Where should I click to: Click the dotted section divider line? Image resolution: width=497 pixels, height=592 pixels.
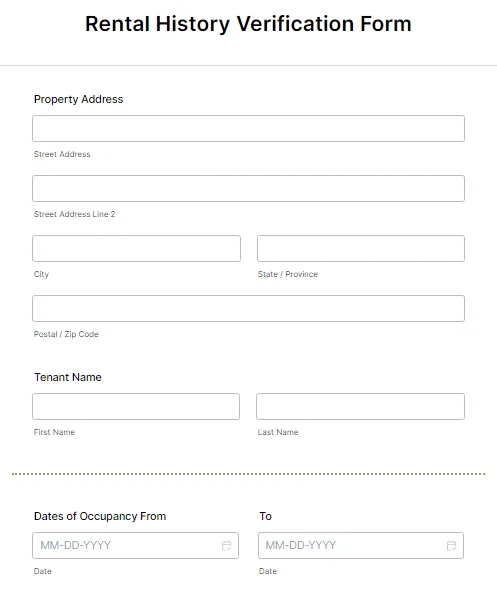(248, 474)
